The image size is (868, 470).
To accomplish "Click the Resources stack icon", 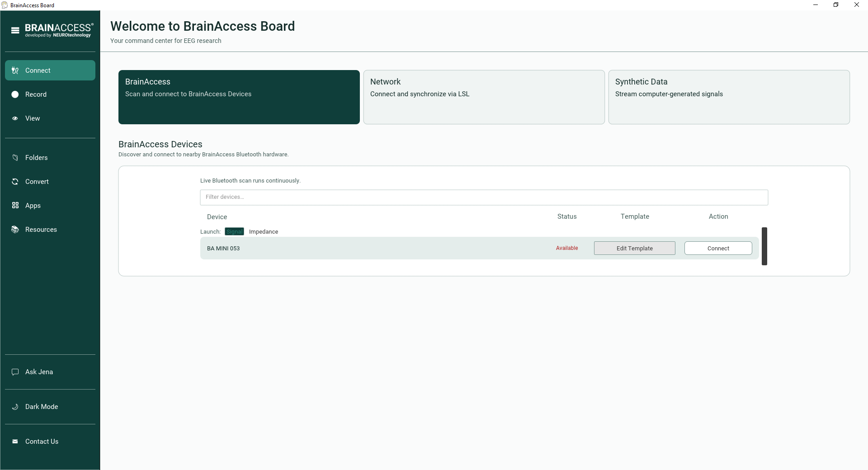I will pos(15,230).
